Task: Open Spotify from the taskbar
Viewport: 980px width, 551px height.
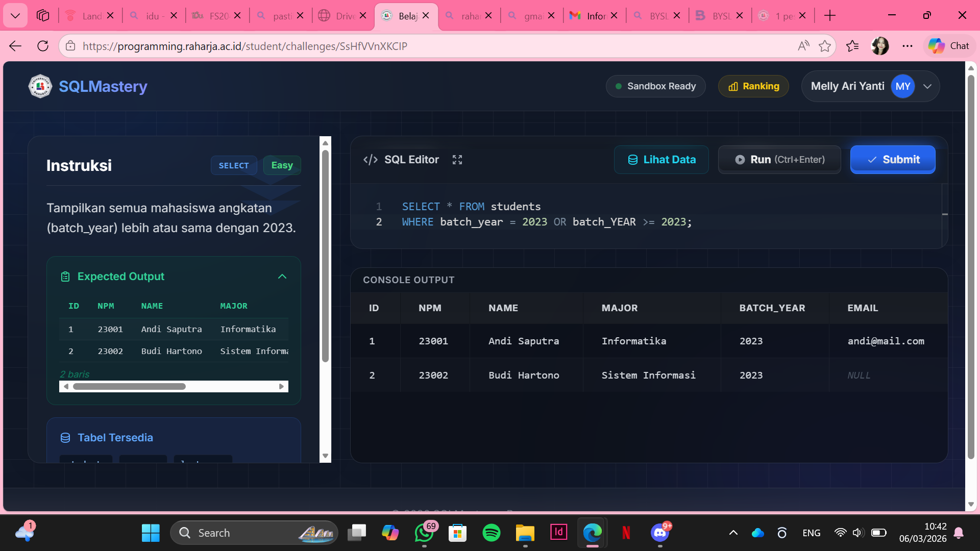Action: [491, 533]
